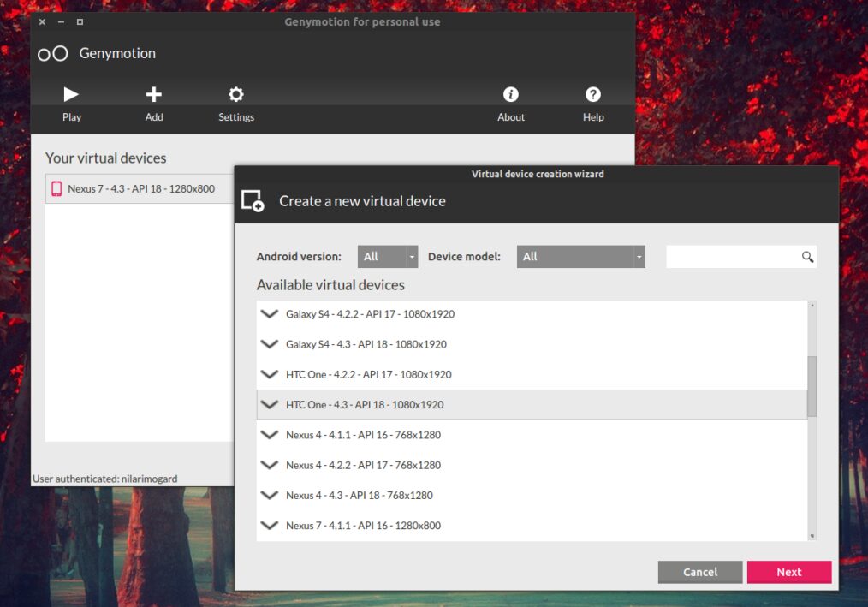Expand Nexus 4 4.1.1 API 16 details
This screenshot has width=868, height=607.
(269, 435)
